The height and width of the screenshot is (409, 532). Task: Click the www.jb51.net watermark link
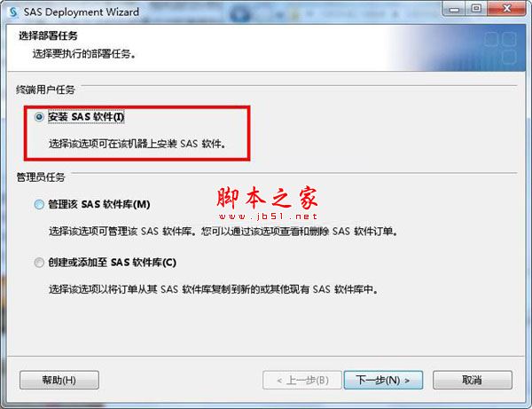pyautogui.click(x=268, y=216)
